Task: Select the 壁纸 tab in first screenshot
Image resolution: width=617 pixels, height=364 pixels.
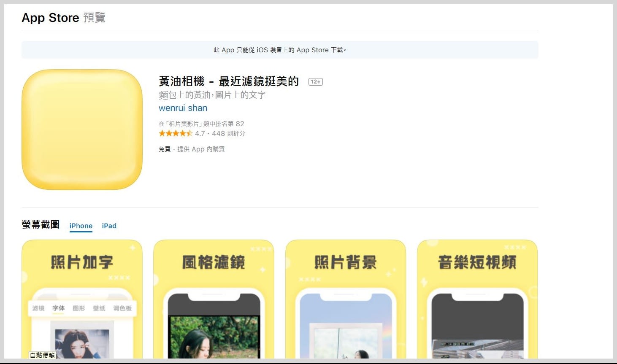Action: click(x=99, y=308)
